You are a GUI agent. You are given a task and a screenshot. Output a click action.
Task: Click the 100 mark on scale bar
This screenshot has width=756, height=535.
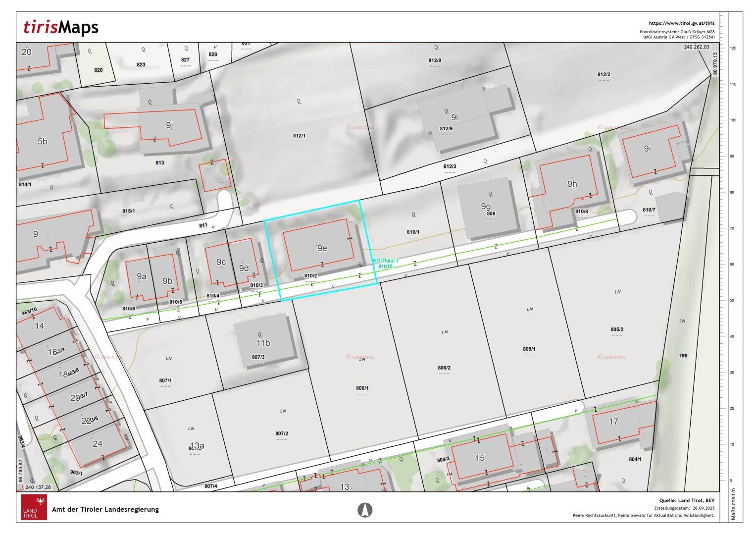[733, 120]
